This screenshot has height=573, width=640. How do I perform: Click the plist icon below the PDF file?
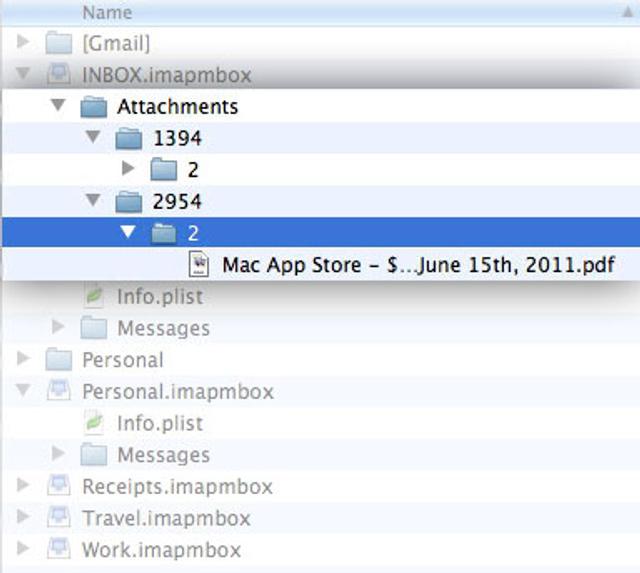[x=94, y=296]
